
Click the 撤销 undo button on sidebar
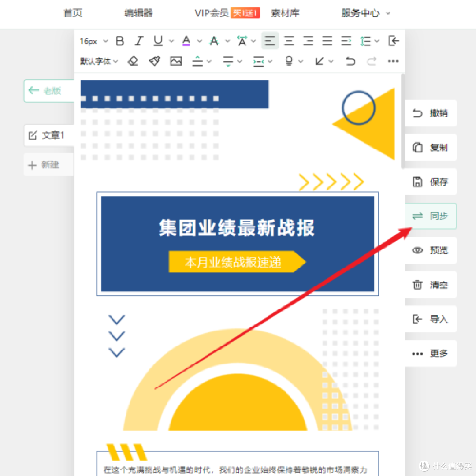click(431, 113)
